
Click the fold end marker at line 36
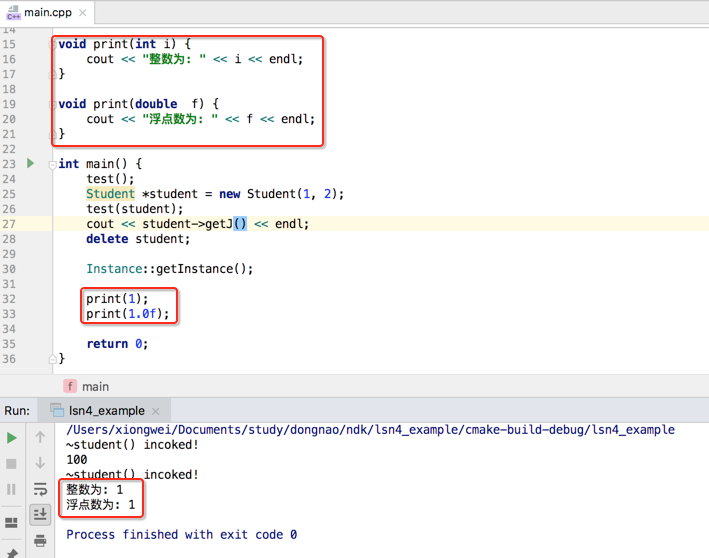click(52, 359)
